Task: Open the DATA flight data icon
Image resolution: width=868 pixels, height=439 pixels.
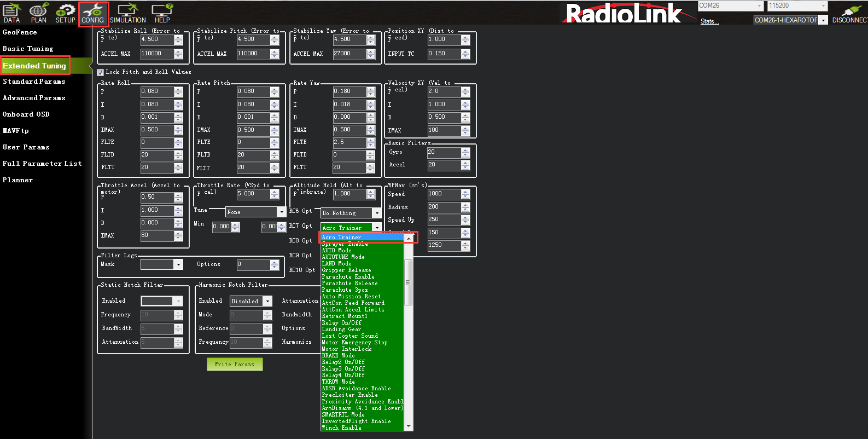Action: pos(11,13)
